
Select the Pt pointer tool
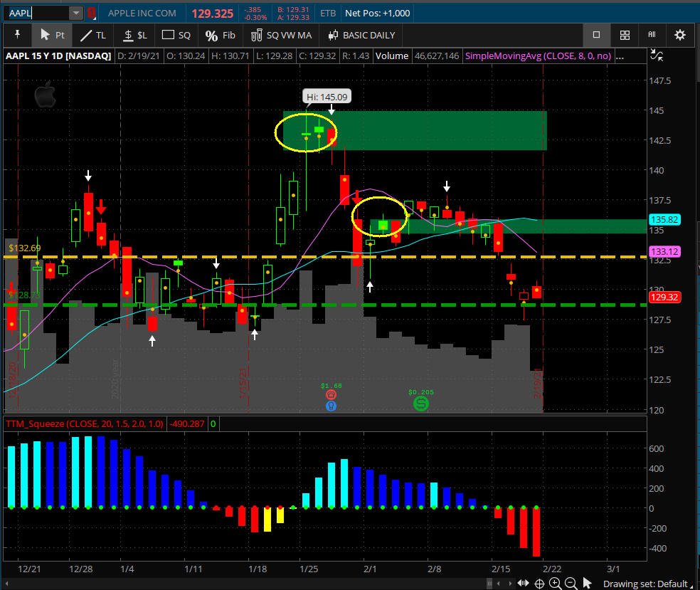coord(52,35)
